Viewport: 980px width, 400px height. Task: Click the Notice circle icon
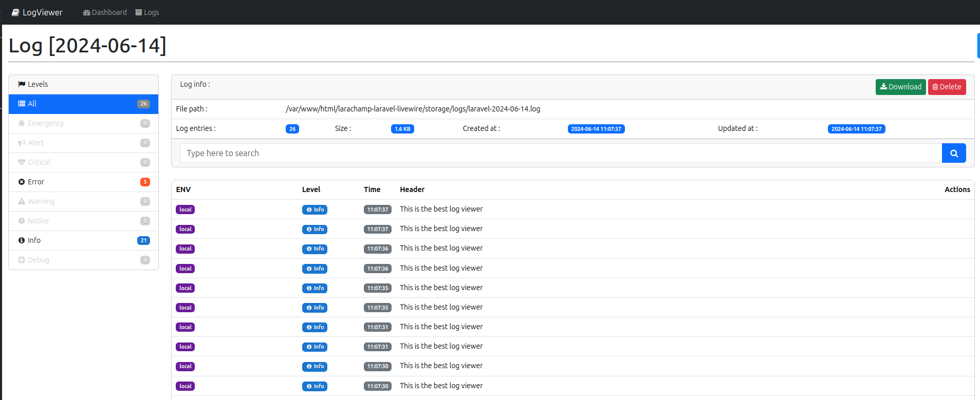coord(22,221)
